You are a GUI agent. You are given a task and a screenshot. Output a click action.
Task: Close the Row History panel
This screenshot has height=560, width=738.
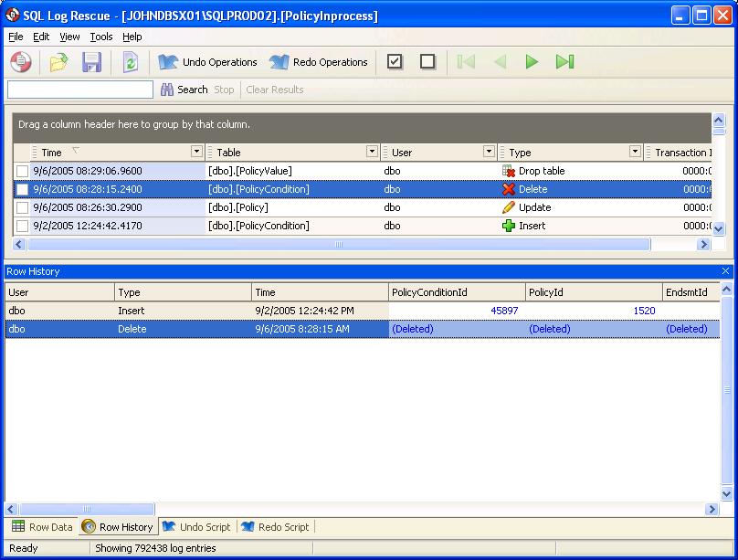pos(725,271)
